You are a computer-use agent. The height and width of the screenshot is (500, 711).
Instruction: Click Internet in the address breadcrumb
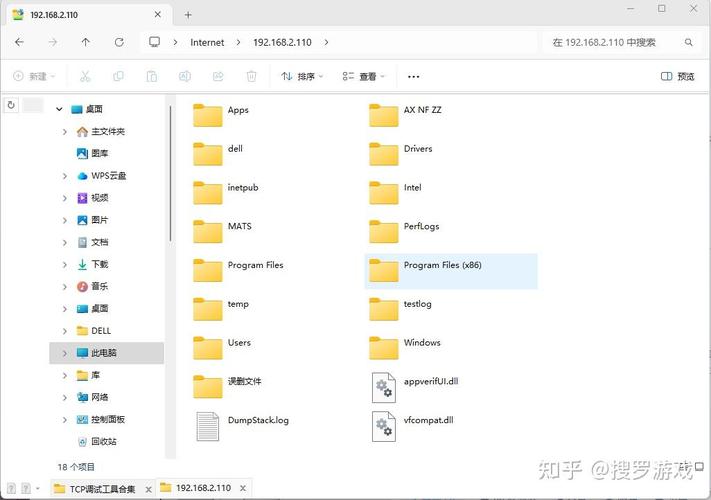tap(207, 42)
